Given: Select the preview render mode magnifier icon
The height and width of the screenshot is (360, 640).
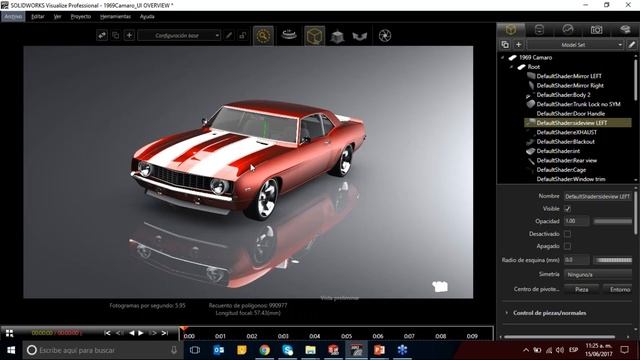Looking at the screenshot, I should click(x=263, y=36).
